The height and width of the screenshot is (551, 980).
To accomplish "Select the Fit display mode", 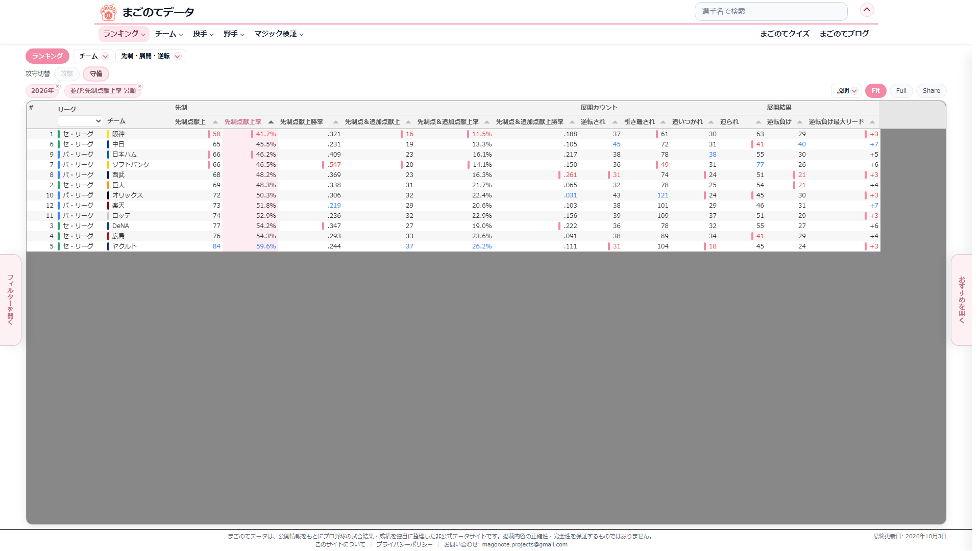I will [x=875, y=91].
